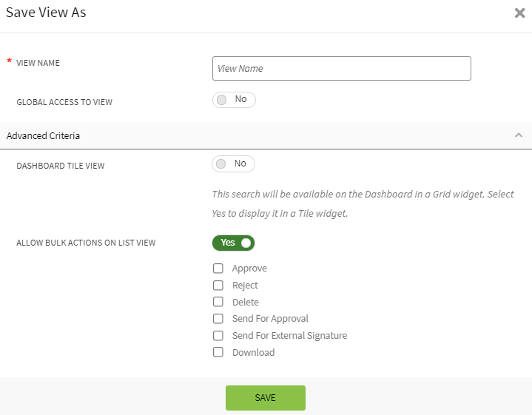Check the Download checkbox box
The width and height of the screenshot is (532, 415).
[218, 353]
